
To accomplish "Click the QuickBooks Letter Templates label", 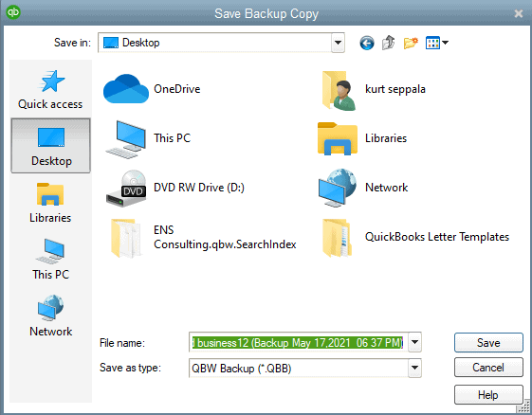I will pyautogui.click(x=437, y=237).
